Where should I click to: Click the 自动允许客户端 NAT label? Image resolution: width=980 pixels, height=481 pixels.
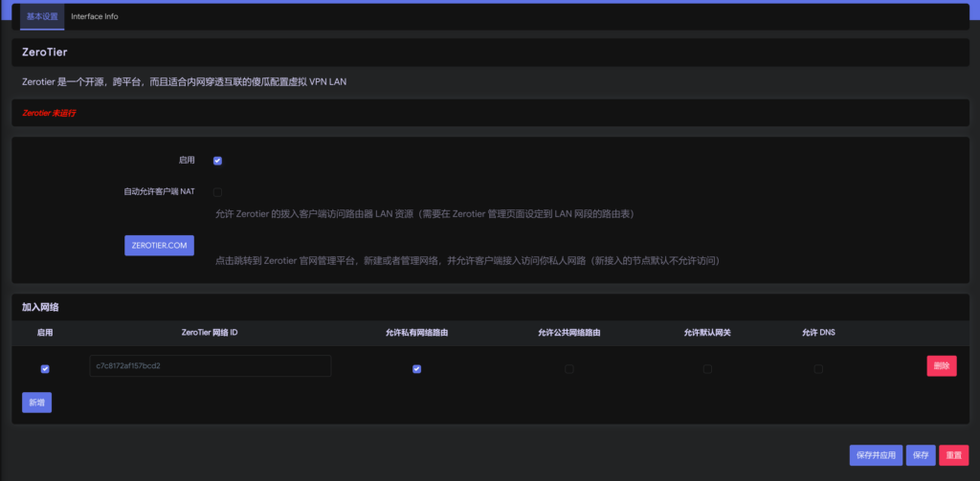[x=160, y=192]
